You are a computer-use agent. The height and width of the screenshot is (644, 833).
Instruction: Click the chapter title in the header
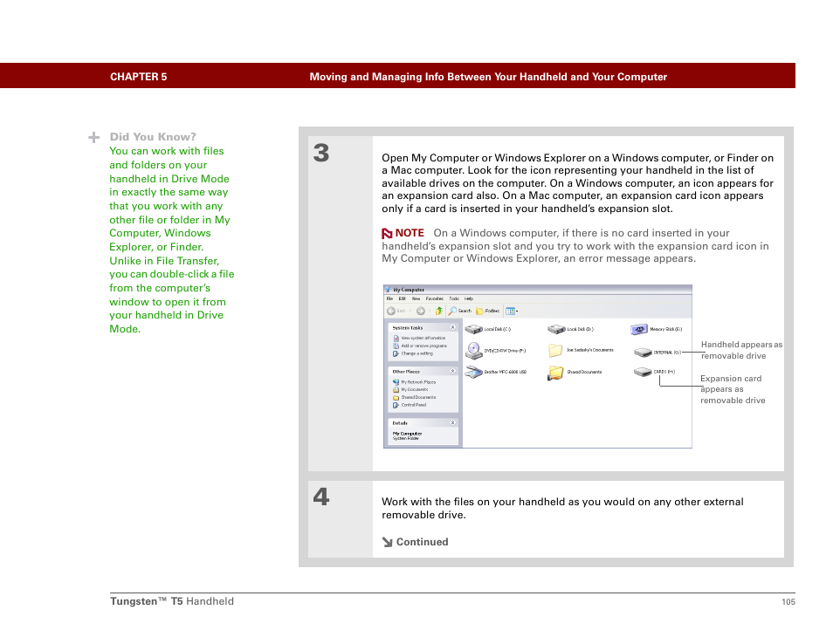click(488, 77)
